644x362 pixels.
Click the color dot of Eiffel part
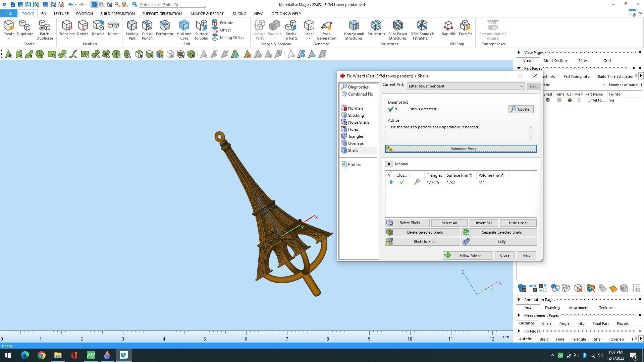570,100
